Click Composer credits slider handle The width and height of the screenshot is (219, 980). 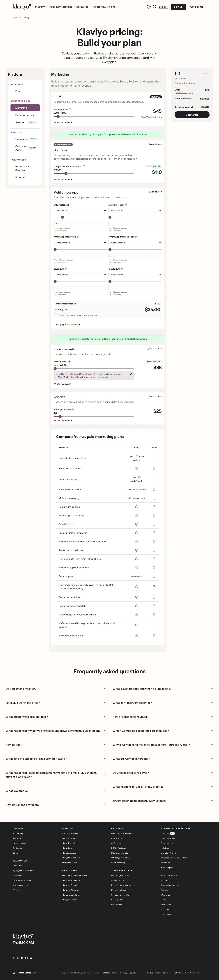click(66, 173)
